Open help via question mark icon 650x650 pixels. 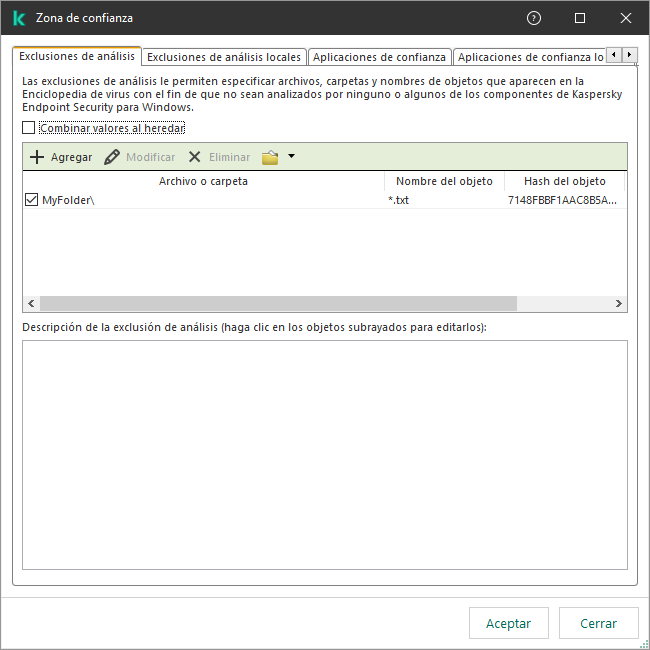click(534, 18)
